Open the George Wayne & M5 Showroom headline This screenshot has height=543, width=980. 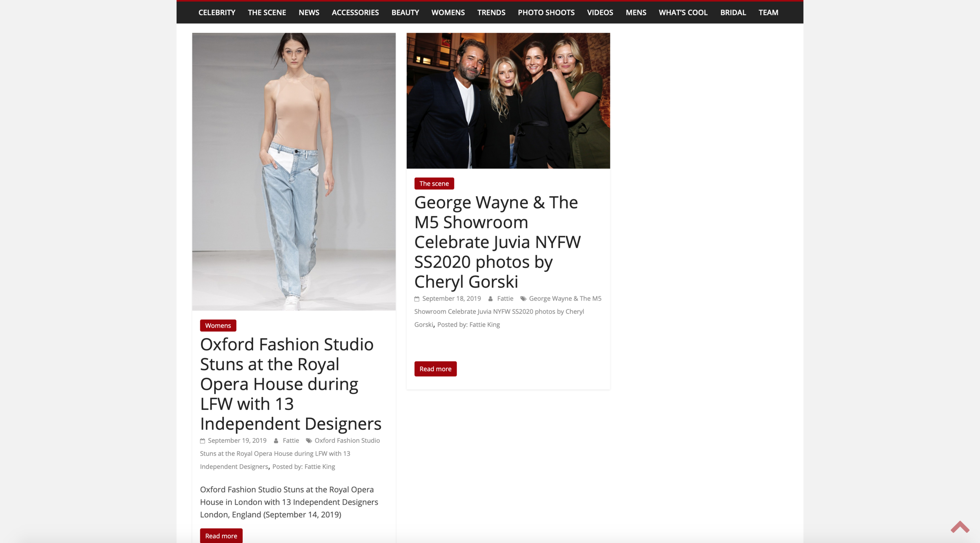(x=497, y=242)
